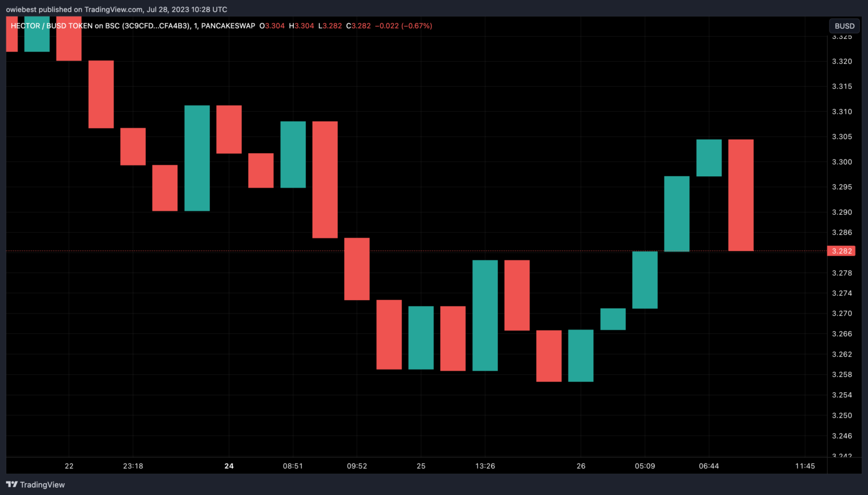Click the 3.300 price scale label
Viewport: 868px width, 495px height.
tap(841, 162)
